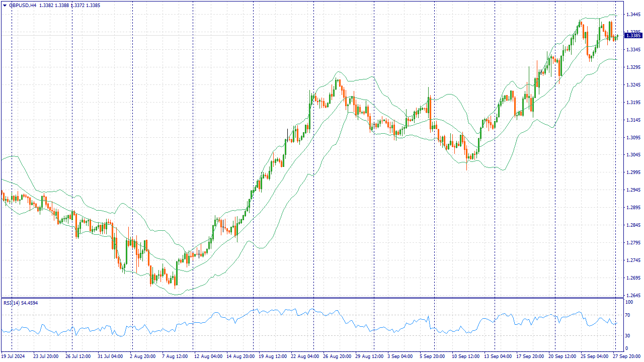
Task: Click the 2 Aug 20:00 time label
Action: (142, 356)
